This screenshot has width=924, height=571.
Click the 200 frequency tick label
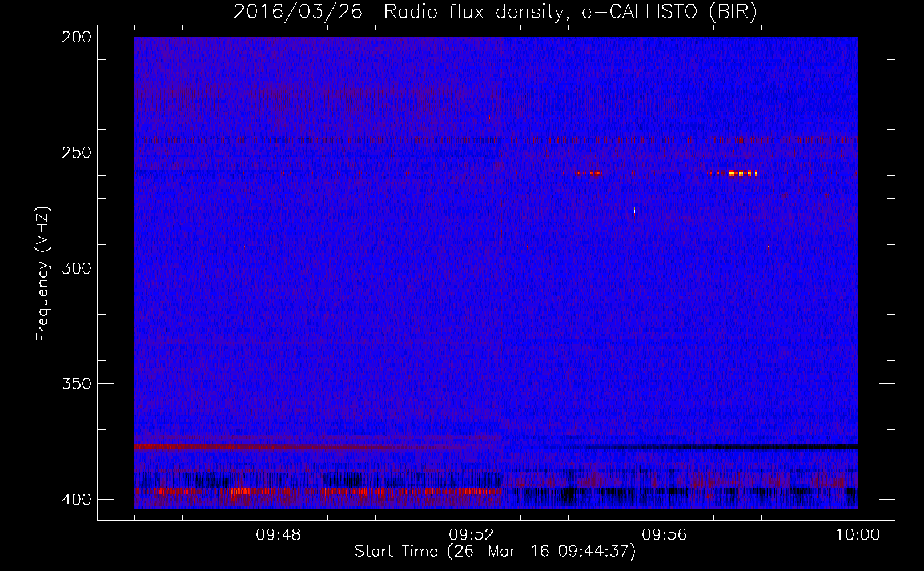coord(76,37)
